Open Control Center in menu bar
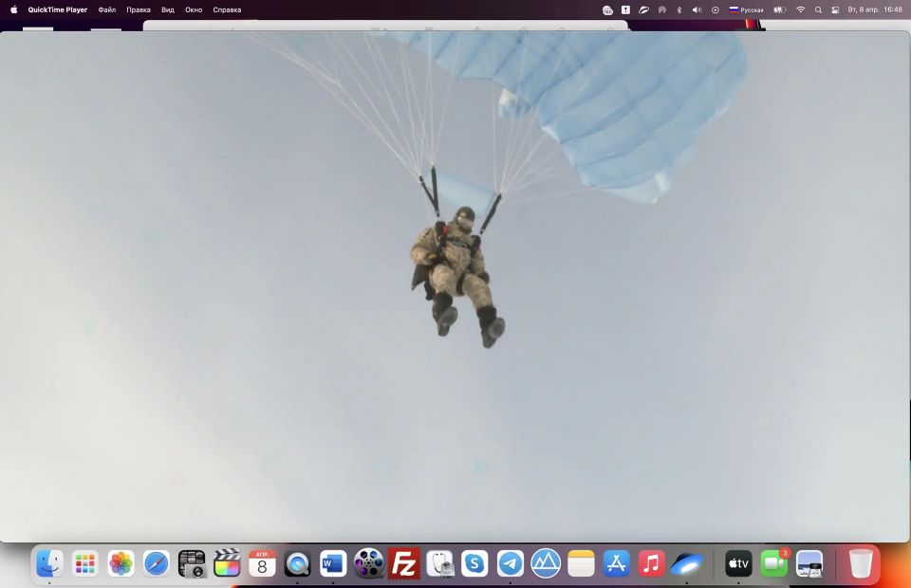 [835, 9]
